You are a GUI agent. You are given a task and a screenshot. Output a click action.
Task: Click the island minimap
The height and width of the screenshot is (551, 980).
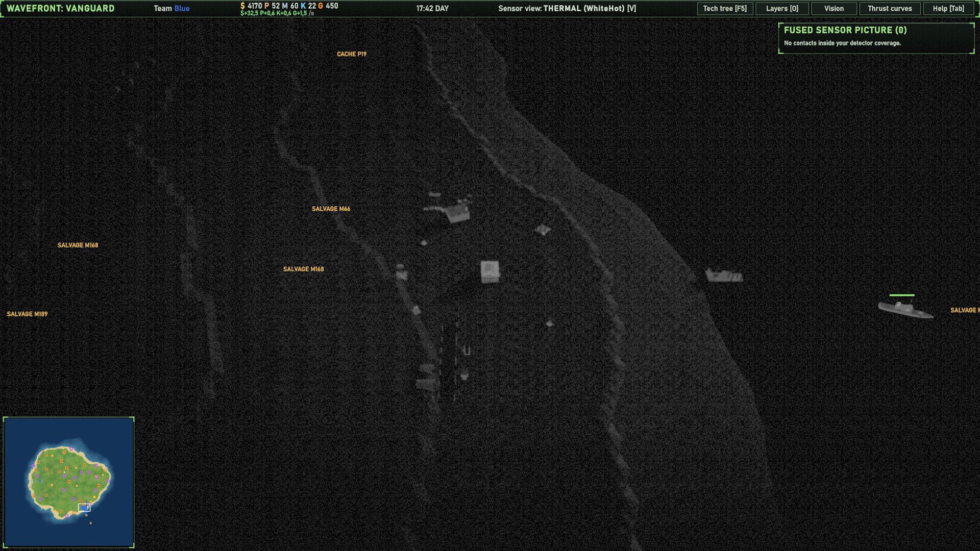point(69,482)
